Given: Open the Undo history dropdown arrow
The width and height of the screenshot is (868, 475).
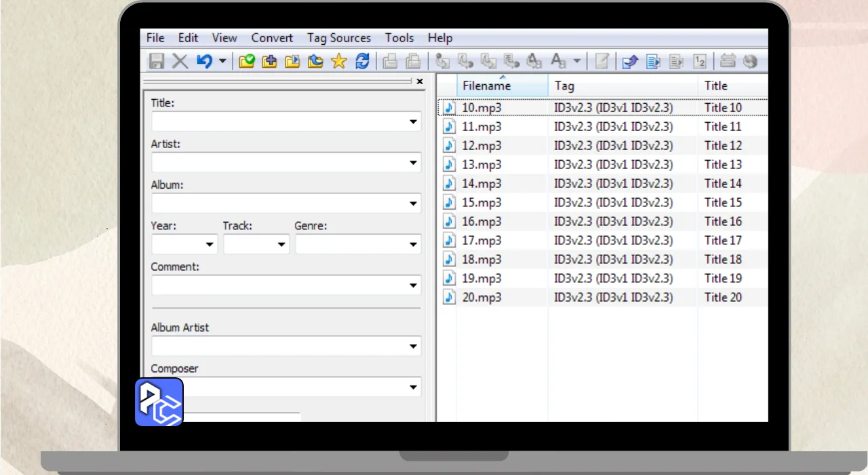Looking at the screenshot, I should [x=222, y=61].
